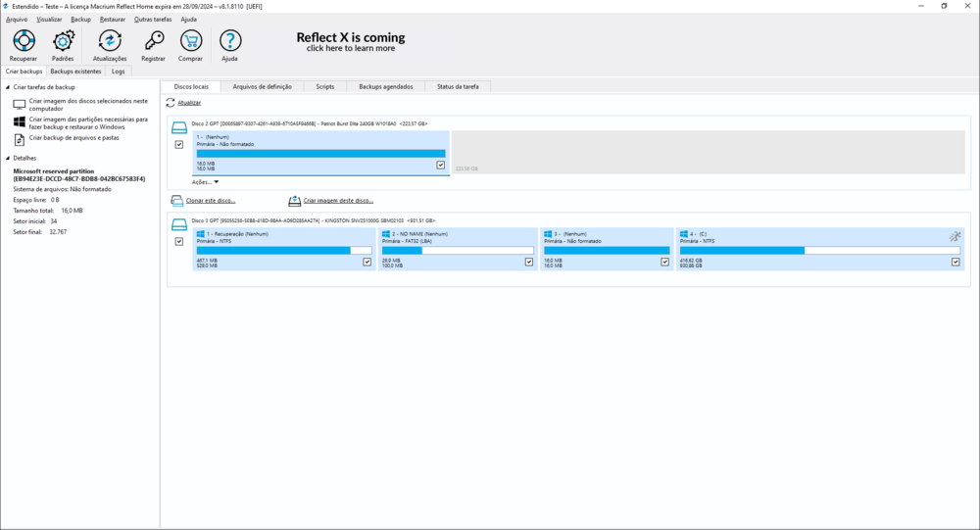Click Windows partitions backup icon in sidebar
The width and height of the screenshot is (980, 530).
[x=19, y=121]
